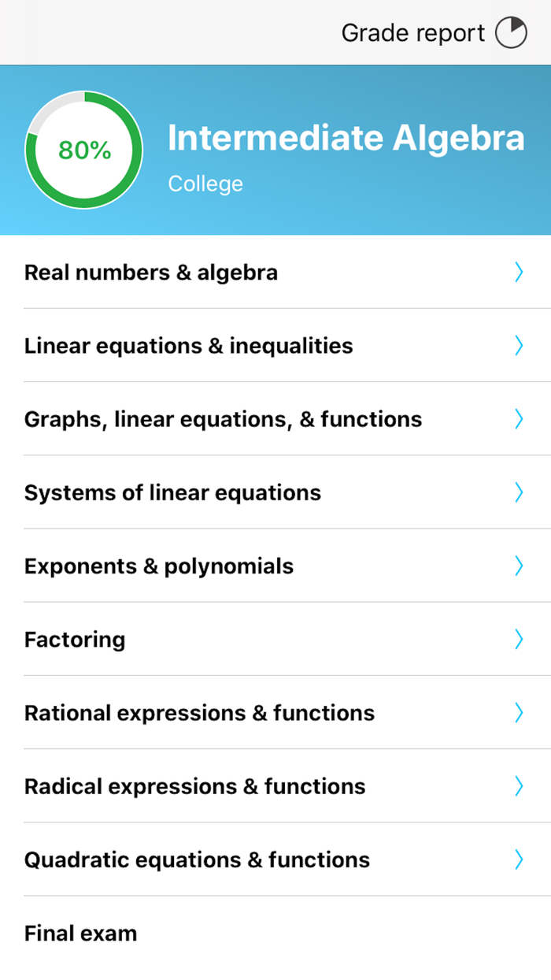Screen dimensions: 551x980
Task: Click the arrow beside Exponents & polynomials
Action: (519, 566)
